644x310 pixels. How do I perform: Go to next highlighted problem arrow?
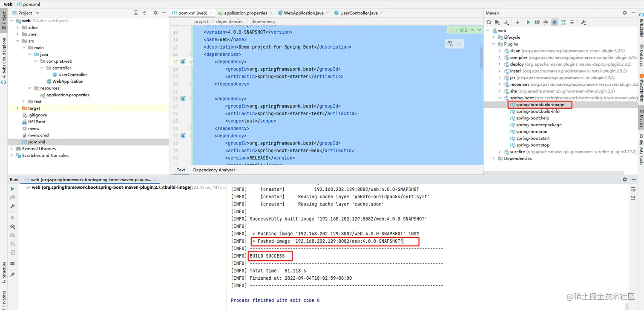pyautogui.click(x=479, y=30)
